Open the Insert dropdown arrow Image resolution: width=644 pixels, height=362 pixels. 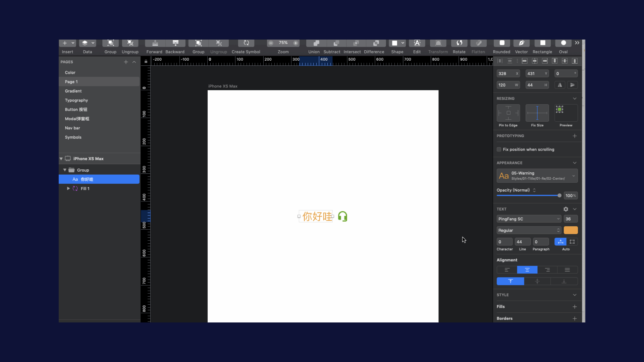[73, 43]
